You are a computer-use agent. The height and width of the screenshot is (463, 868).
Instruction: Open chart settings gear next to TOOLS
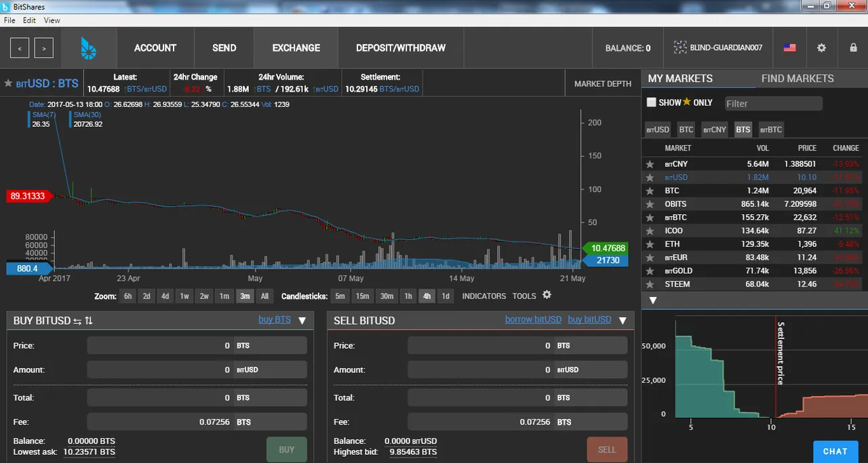pos(547,295)
